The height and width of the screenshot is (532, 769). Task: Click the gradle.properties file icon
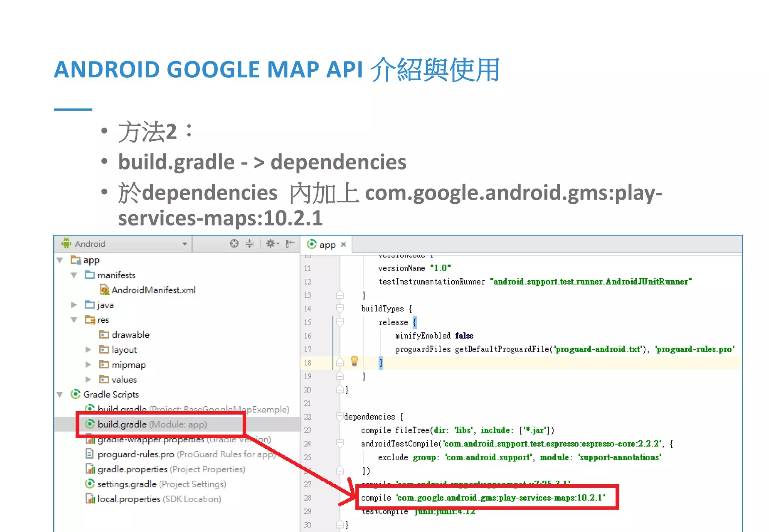(90, 469)
